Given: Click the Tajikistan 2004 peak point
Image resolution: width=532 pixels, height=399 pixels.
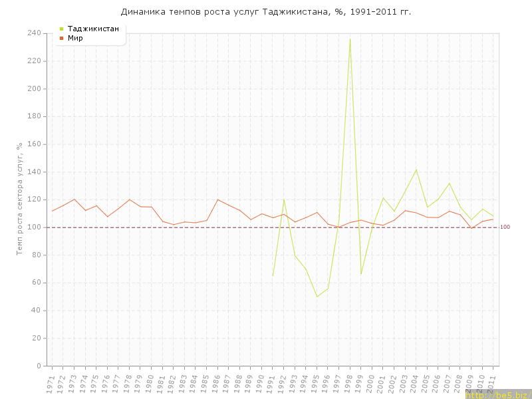Looking at the screenshot, I should tap(416, 170).
